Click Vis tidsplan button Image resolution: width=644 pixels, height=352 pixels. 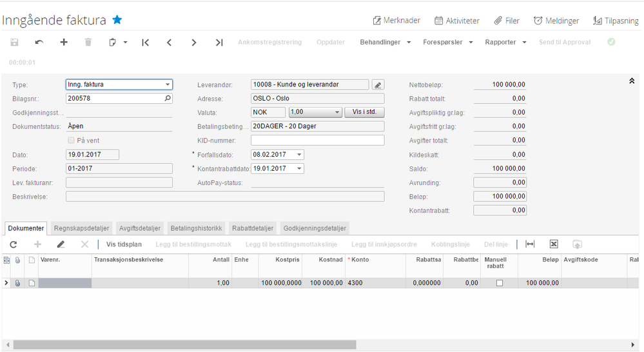[124, 244]
